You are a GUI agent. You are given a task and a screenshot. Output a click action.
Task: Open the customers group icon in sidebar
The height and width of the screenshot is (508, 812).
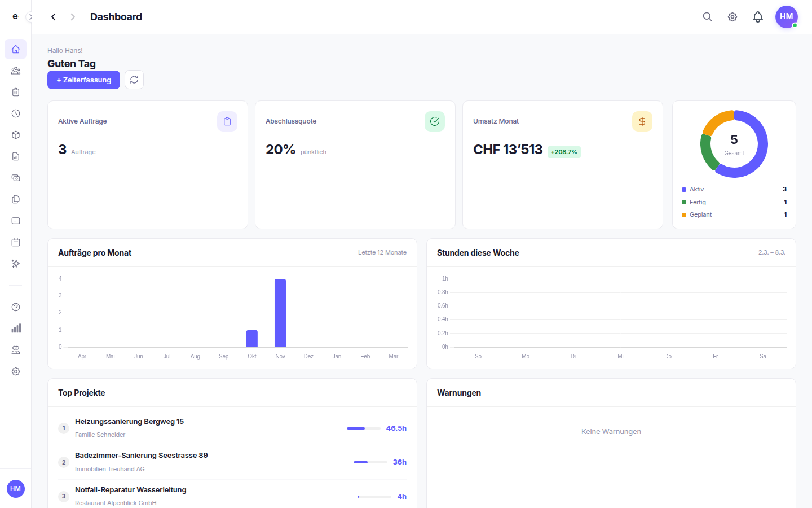tap(16, 71)
